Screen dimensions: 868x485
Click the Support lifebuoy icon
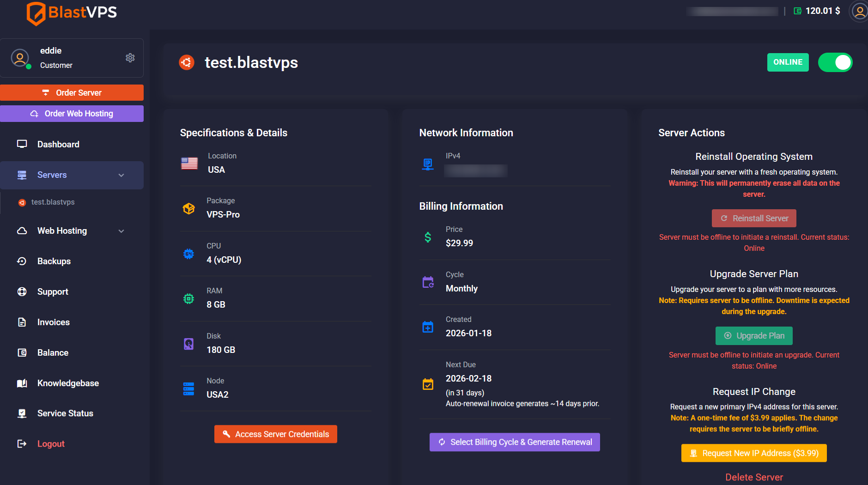pos(22,291)
